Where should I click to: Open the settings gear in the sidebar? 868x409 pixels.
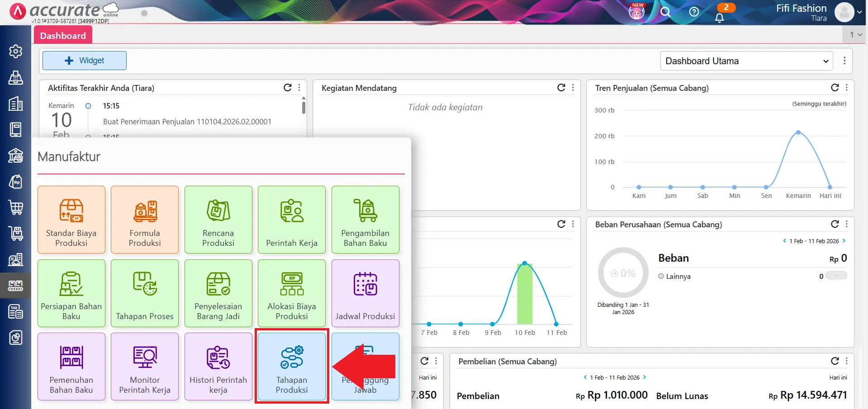16,52
